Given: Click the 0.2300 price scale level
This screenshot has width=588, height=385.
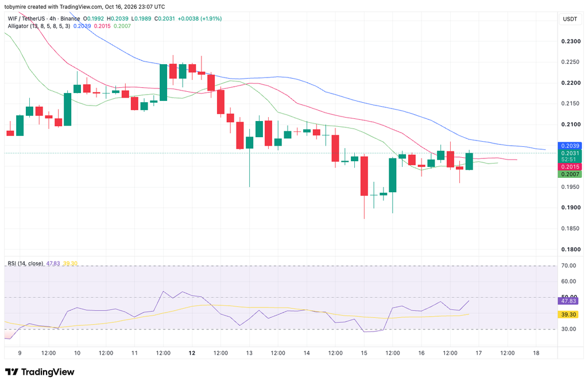Looking at the screenshot, I should pos(571,41).
